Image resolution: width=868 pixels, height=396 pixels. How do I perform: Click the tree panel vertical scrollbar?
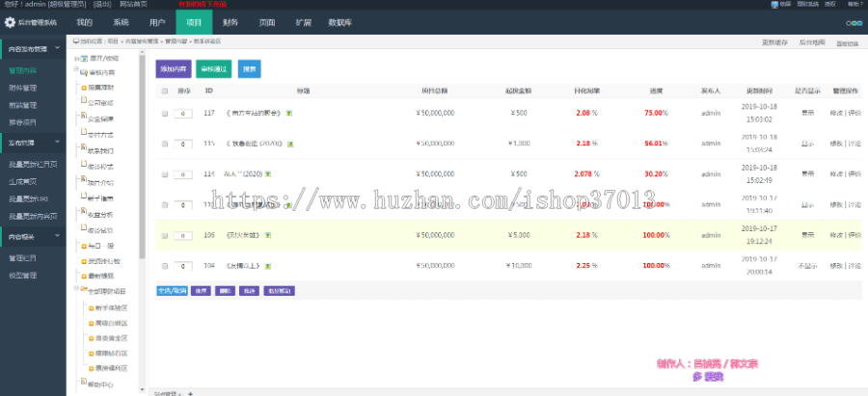pos(143,156)
